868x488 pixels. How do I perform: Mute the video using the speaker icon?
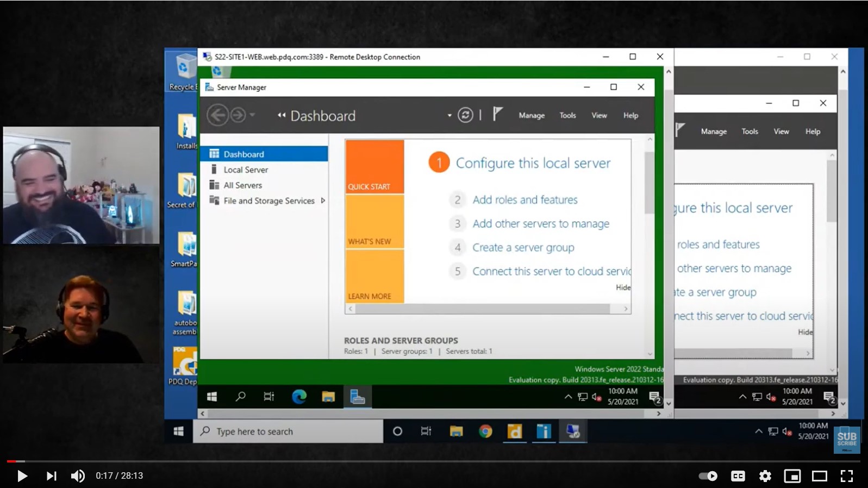78,476
